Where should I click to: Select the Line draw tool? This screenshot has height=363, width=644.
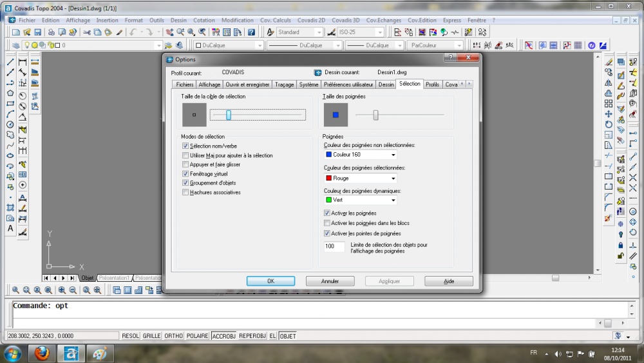click(10, 62)
